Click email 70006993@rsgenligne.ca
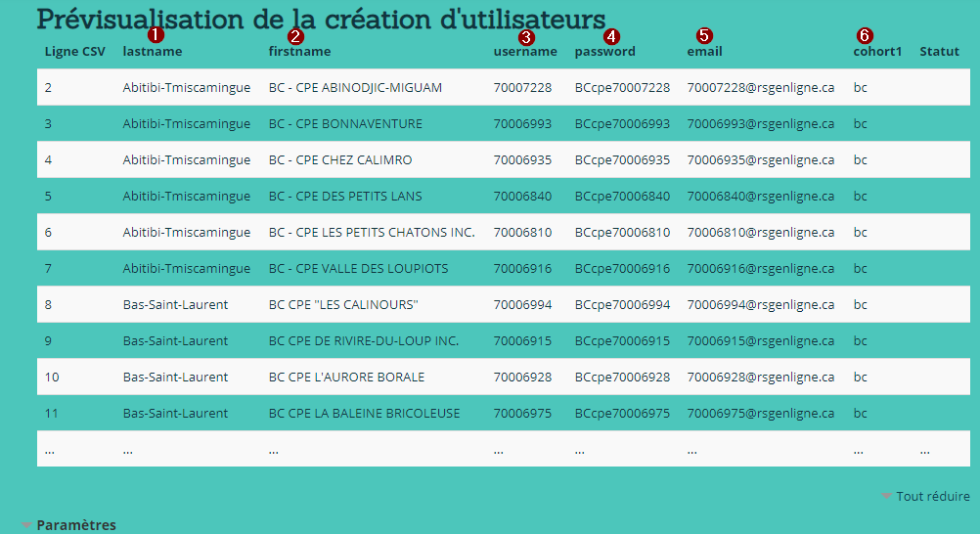Image resolution: width=980 pixels, height=534 pixels. (x=760, y=124)
